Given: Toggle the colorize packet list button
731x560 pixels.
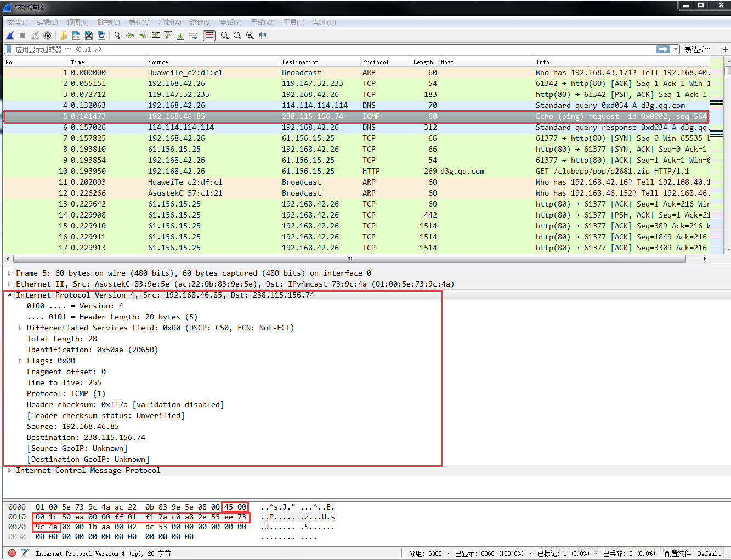Looking at the screenshot, I should point(209,36).
